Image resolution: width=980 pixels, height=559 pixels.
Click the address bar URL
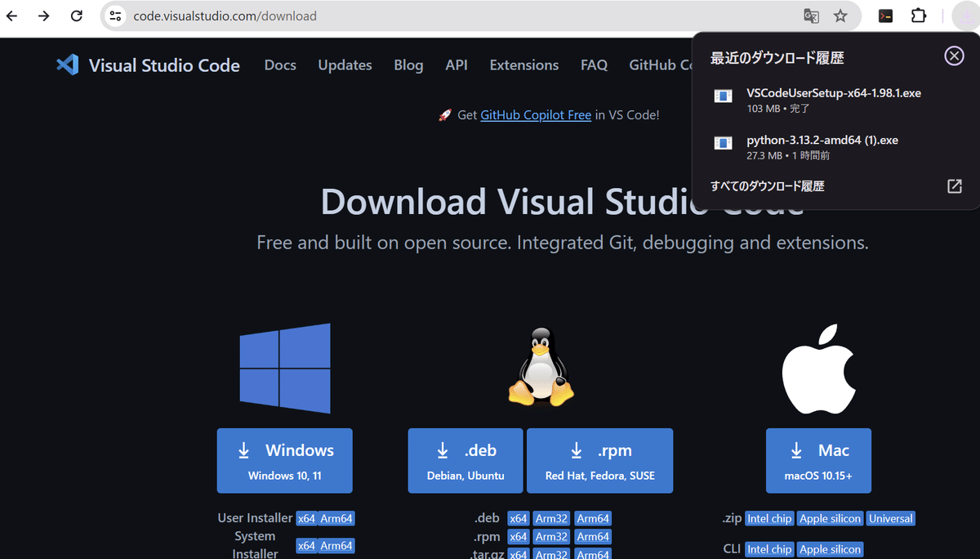[x=225, y=16]
